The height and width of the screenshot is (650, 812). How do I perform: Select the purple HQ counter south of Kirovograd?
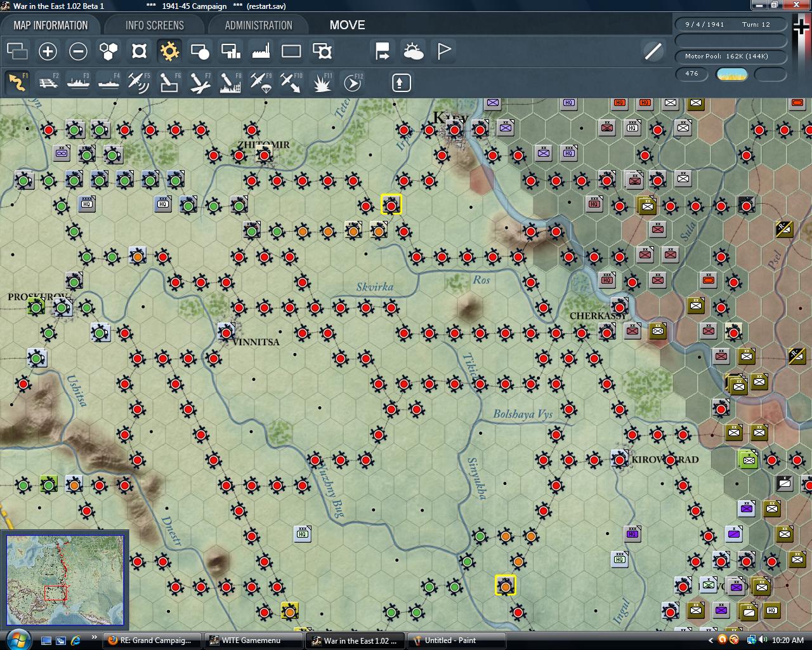pyautogui.click(x=632, y=534)
